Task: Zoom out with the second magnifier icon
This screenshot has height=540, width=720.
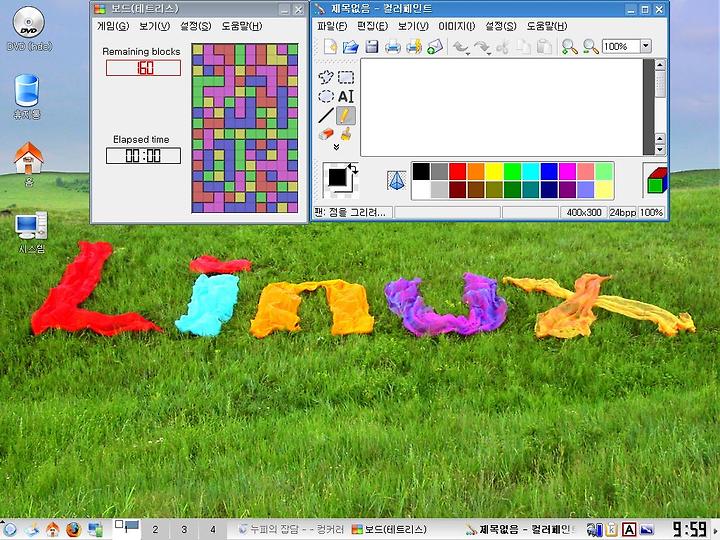Action: (x=591, y=46)
